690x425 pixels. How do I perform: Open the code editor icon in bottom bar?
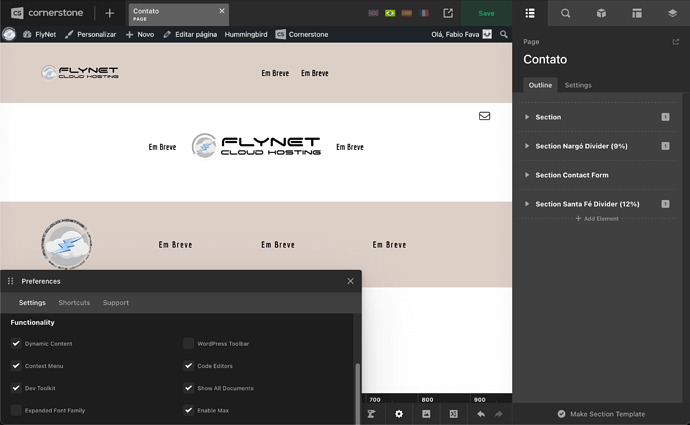[453, 414]
